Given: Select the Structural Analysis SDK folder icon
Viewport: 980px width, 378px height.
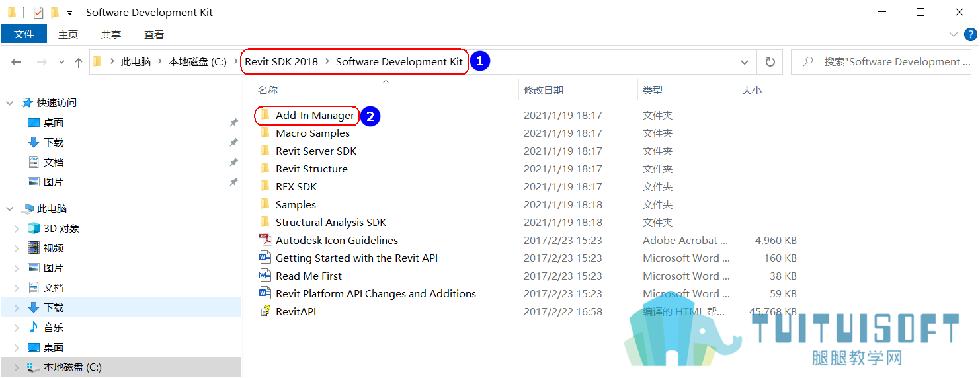Looking at the screenshot, I should (265, 222).
